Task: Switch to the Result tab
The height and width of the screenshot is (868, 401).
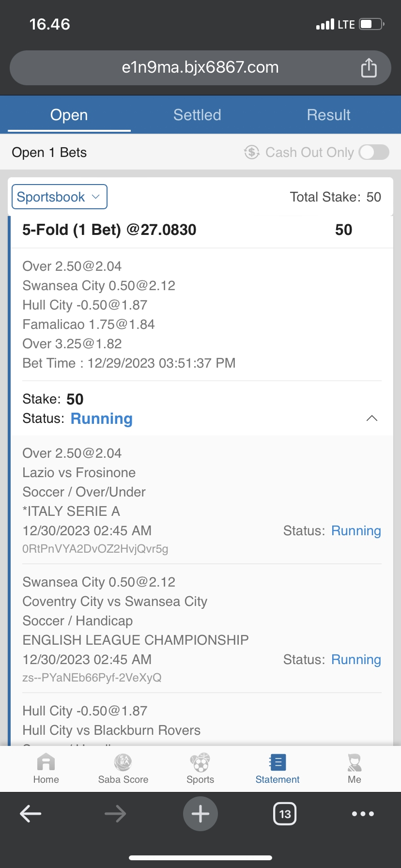Action: 328,115
